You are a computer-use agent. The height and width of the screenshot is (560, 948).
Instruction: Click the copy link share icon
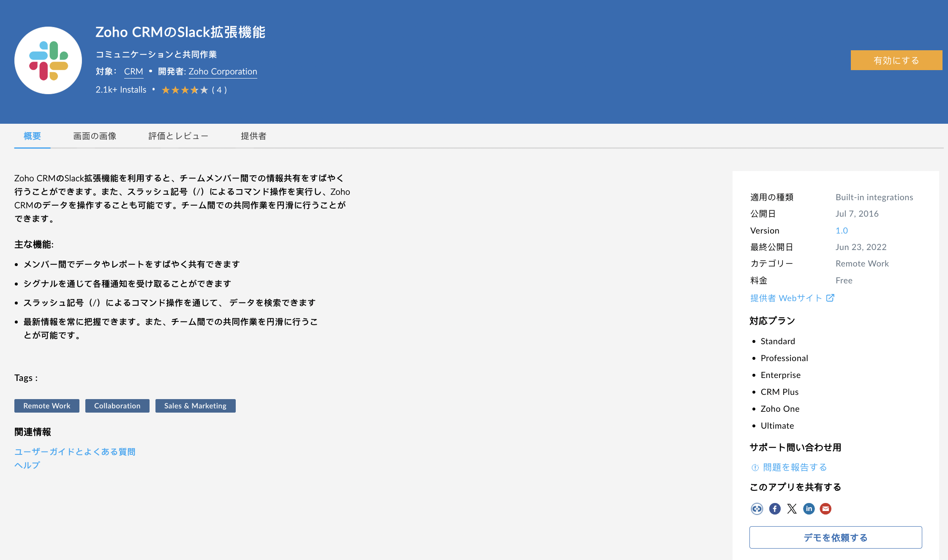pos(757,508)
